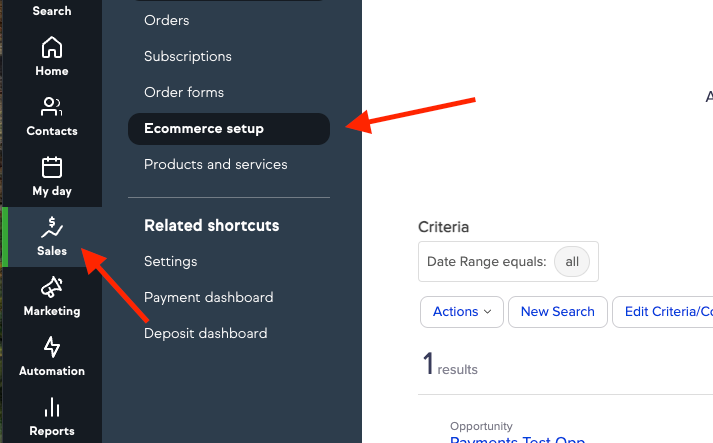
Task: Open the Payment dashboard shortcut
Action: pos(208,297)
